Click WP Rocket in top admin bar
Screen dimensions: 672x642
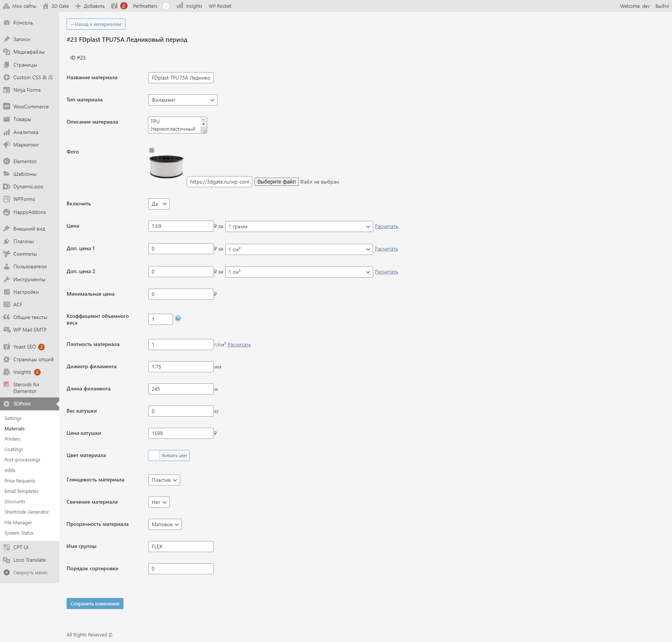tap(220, 6)
